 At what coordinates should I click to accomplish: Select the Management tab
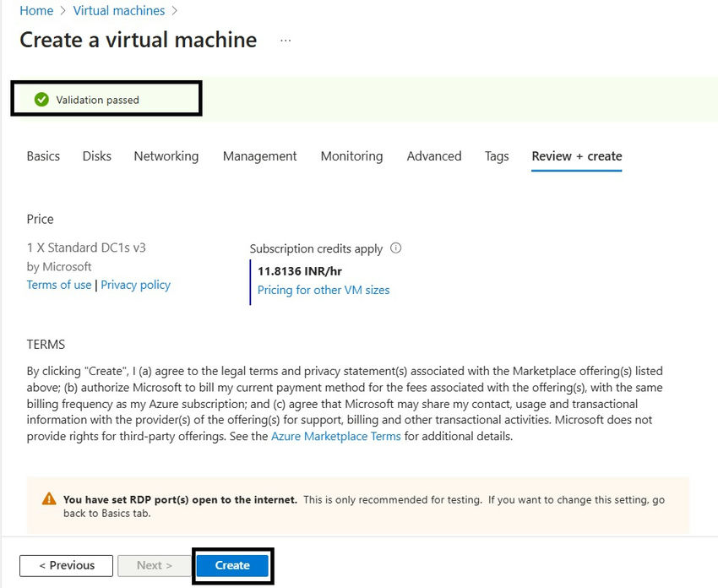click(x=259, y=156)
